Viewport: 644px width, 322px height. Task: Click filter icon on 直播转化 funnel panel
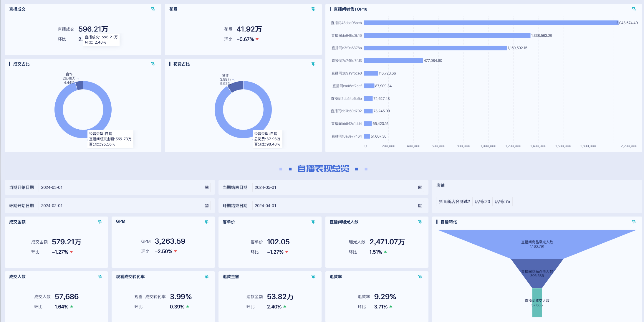tap(634, 222)
